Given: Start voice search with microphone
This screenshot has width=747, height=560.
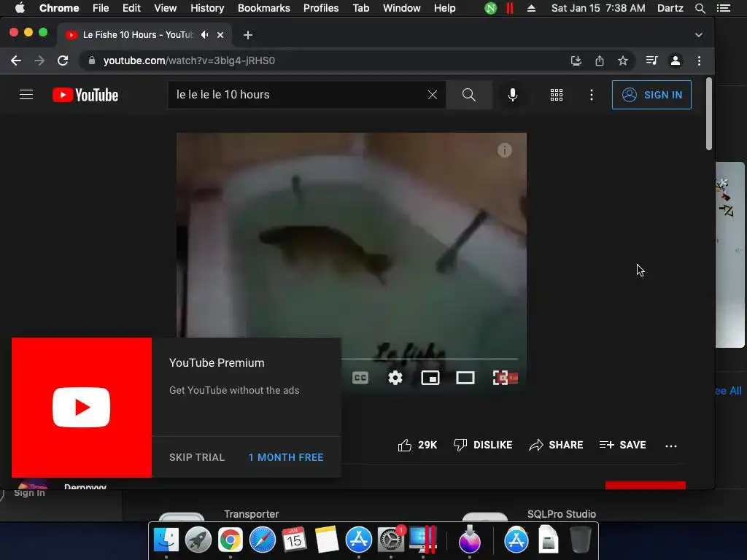Looking at the screenshot, I should click(513, 95).
